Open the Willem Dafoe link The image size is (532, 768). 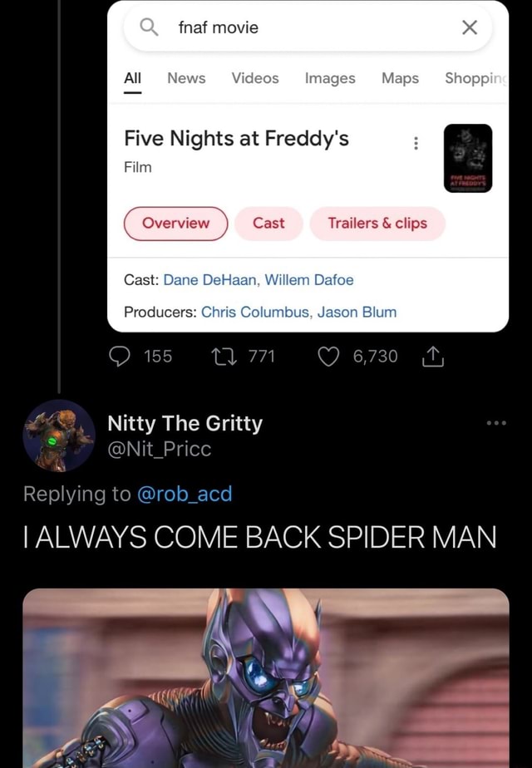point(309,280)
